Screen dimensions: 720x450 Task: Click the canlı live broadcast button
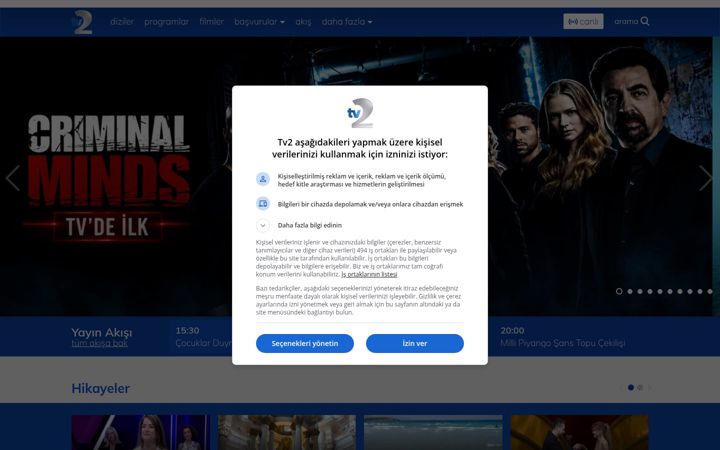click(583, 21)
